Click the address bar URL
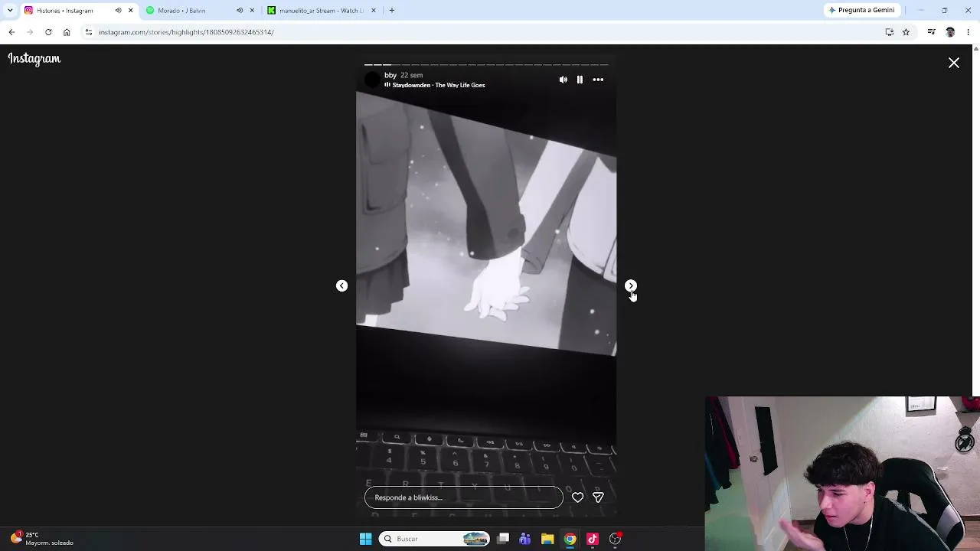 tap(186, 32)
